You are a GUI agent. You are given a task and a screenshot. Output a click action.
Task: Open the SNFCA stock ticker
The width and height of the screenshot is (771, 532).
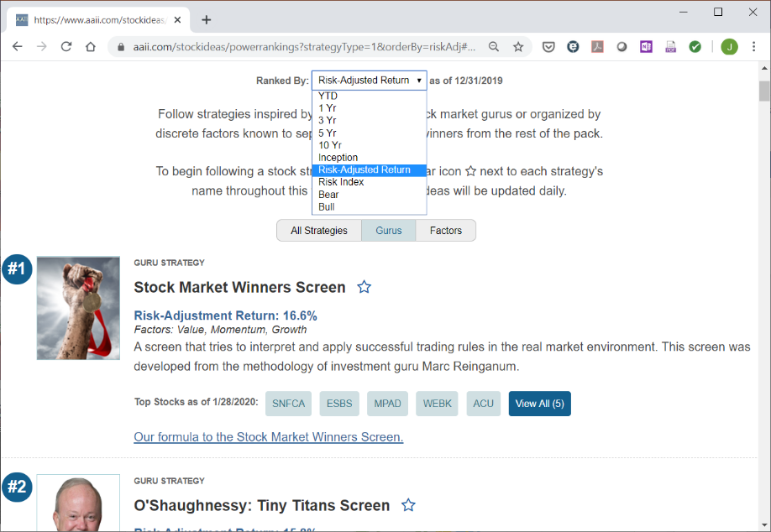(x=289, y=404)
